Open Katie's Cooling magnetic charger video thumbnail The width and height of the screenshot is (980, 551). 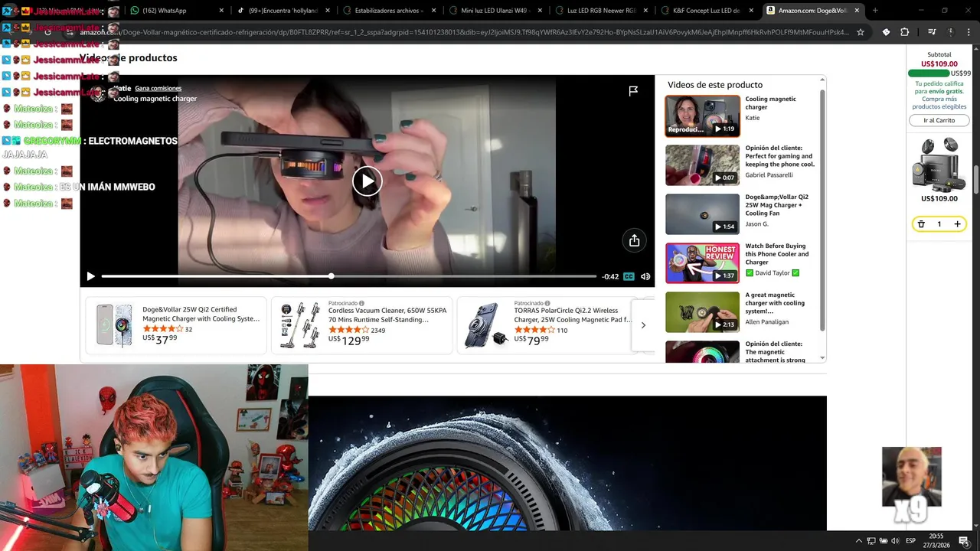click(x=702, y=116)
